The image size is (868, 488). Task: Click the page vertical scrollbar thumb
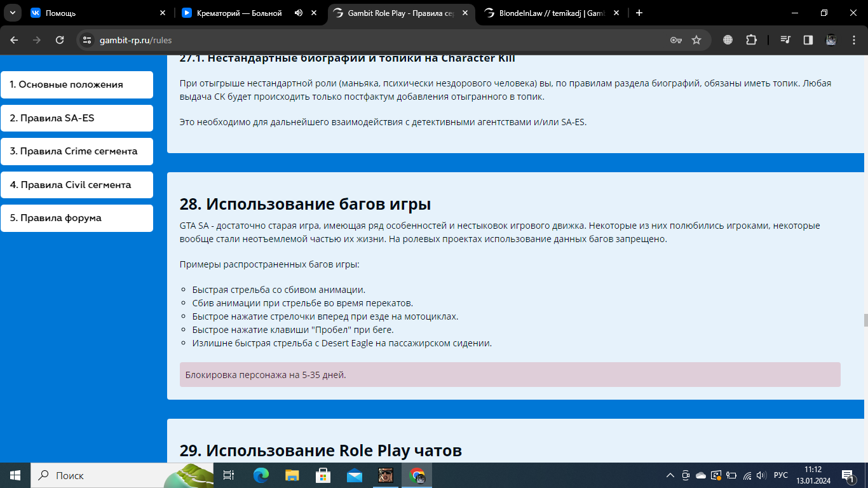[864, 320]
